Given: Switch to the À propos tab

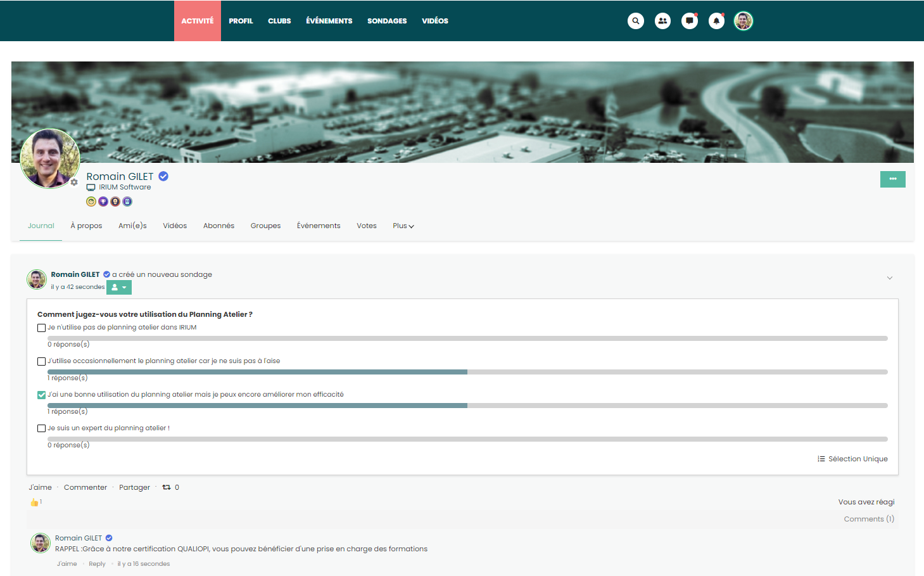Looking at the screenshot, I should coord(86,226).
